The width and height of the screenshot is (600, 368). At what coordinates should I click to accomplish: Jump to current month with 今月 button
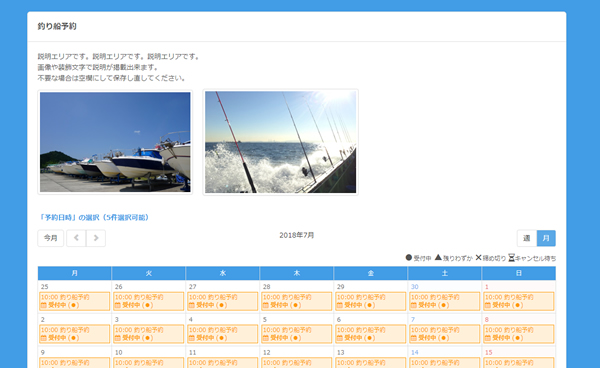click(51, 238)
